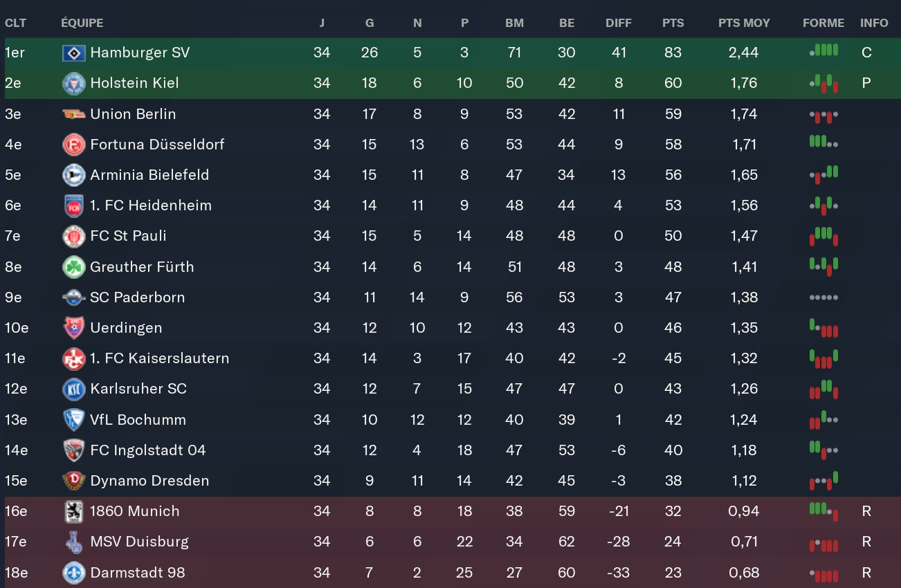Sort table by PTS column header
Image resolution: width=901 pixels, height=588 pixels.
[673, 23]
